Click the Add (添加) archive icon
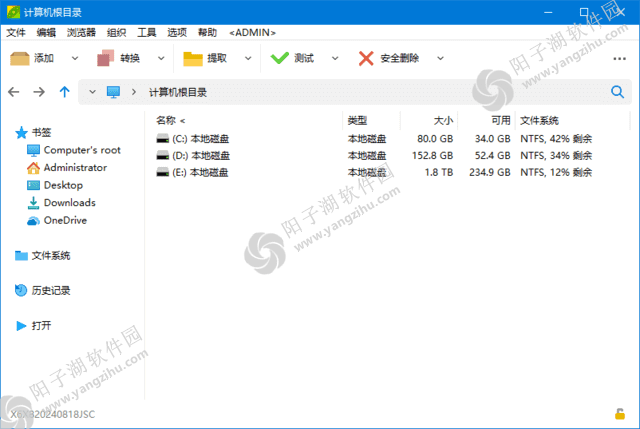 coord(20,58)
